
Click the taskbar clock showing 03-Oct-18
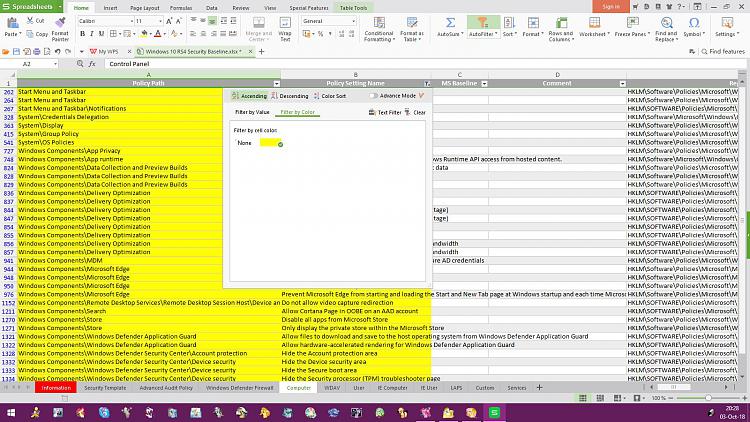coord(732,412)
